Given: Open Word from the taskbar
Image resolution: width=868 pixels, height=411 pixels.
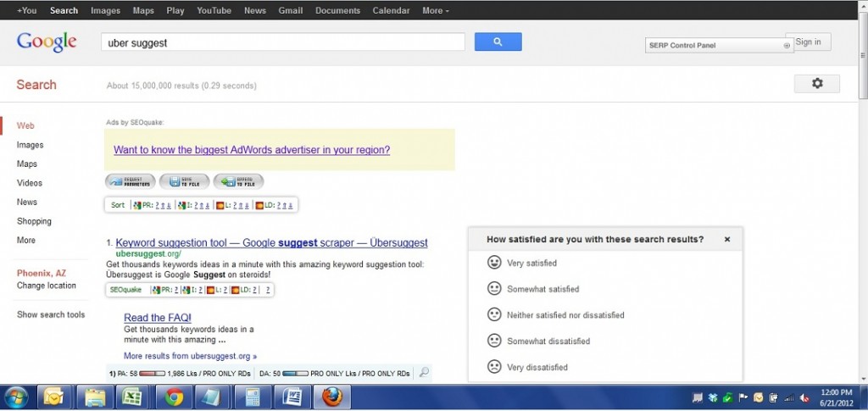Looking at the screenshot, I should click(x=292, y=397).
